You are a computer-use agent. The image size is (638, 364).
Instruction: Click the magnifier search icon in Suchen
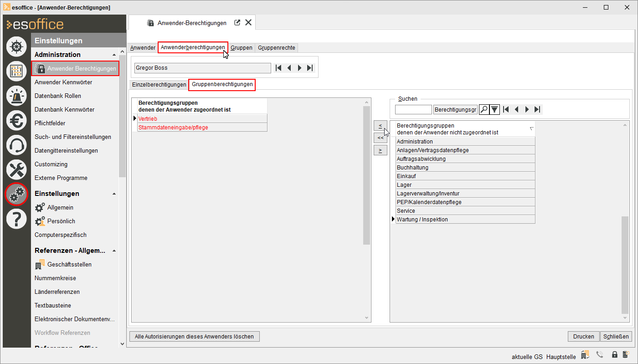pos(484,109)
